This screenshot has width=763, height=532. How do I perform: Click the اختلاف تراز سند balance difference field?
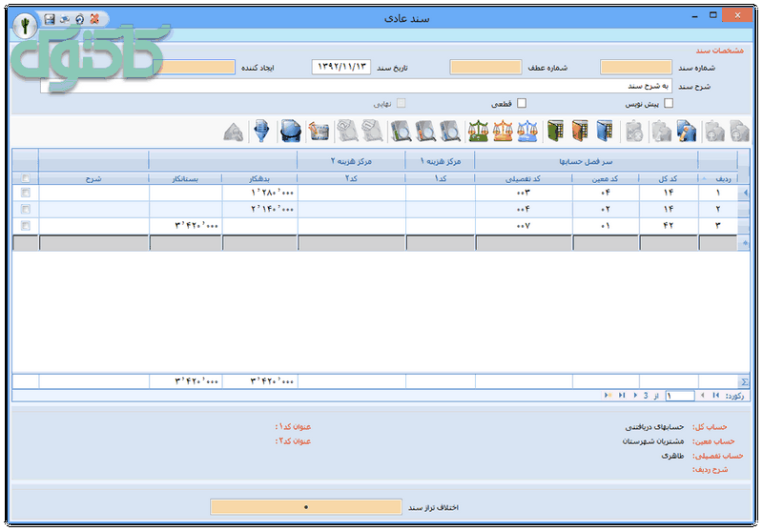click(x=306, y=507)
